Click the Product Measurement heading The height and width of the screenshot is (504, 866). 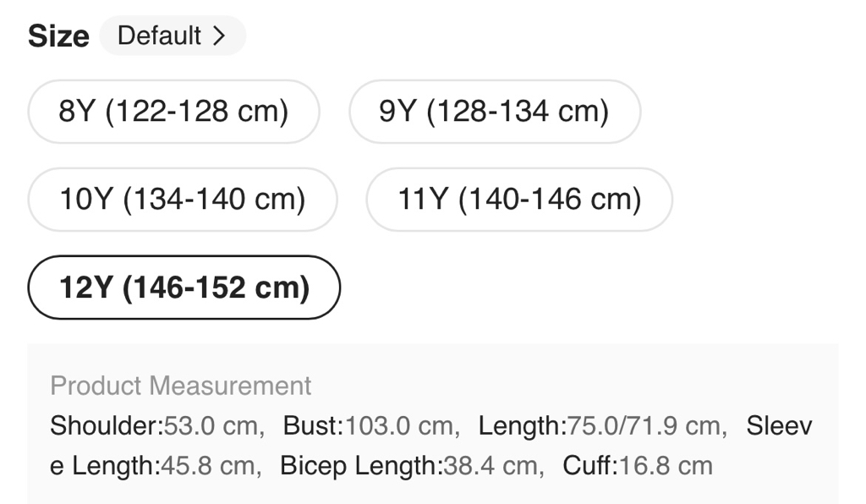tap(181, 386)
